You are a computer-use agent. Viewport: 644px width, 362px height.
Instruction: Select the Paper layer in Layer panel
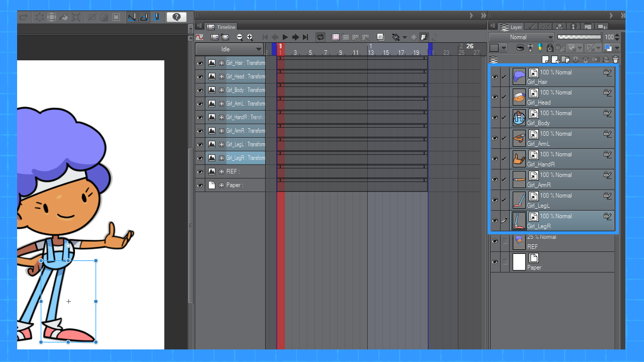[x=552, y=262]
